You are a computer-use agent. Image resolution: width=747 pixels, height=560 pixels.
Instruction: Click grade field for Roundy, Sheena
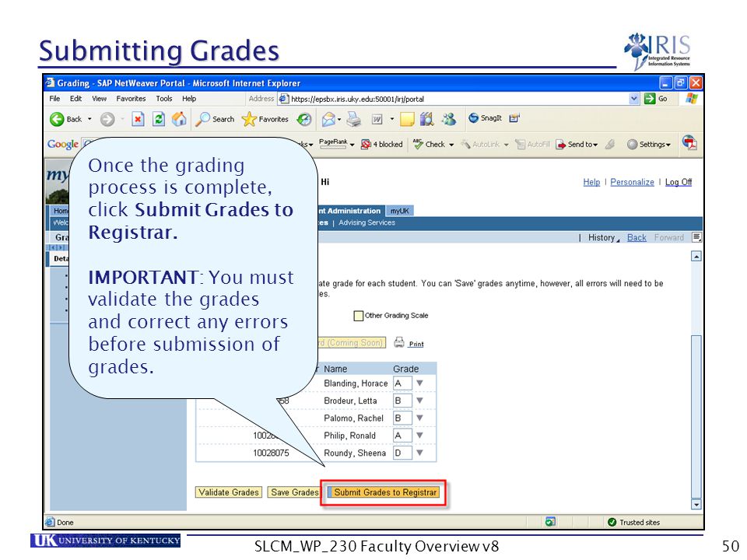pos(402,453)
